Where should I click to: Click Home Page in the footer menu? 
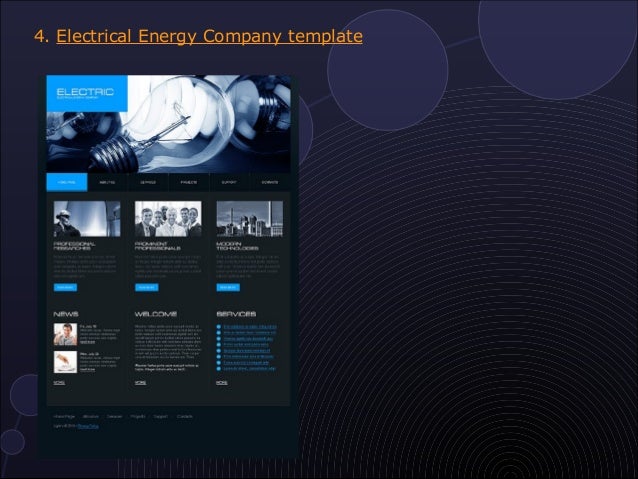click(x=64, y=416)
